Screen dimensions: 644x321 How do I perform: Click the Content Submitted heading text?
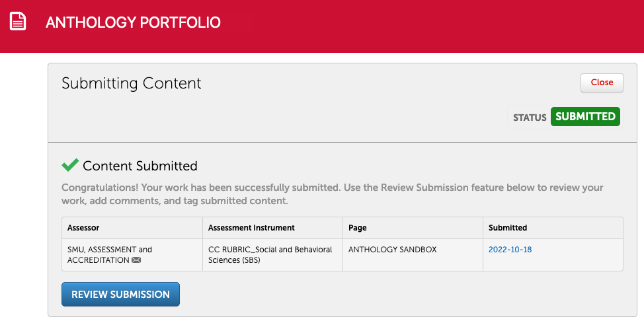click(x=140, y=166)
